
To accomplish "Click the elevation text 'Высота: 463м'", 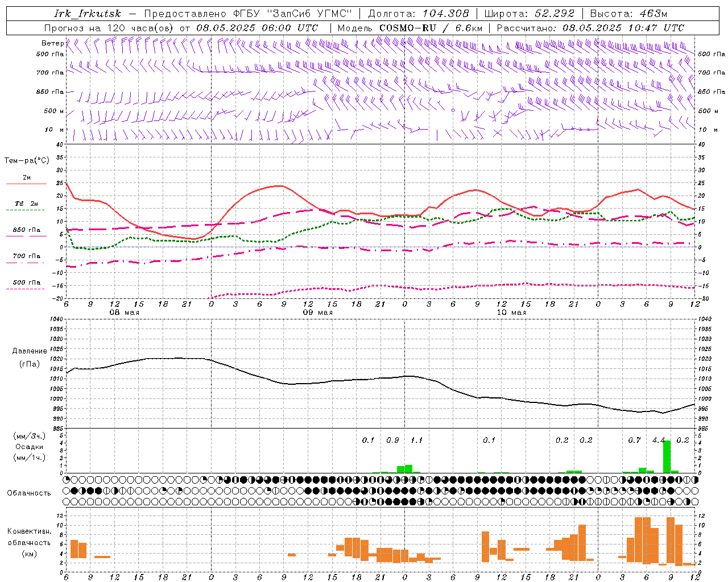I will point(628,14).
